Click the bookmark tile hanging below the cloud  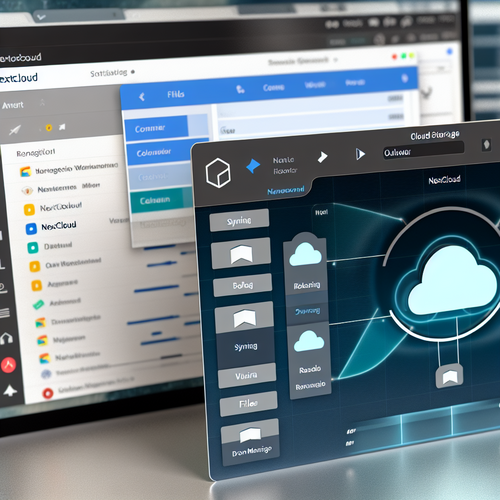pos(450,377)
